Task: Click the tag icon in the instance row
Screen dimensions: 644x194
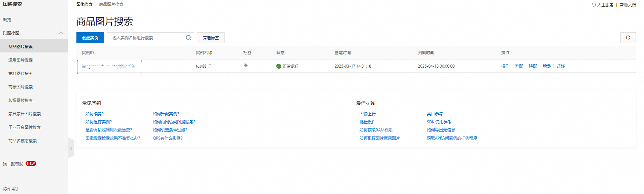Action: click(x=246, y=65)
